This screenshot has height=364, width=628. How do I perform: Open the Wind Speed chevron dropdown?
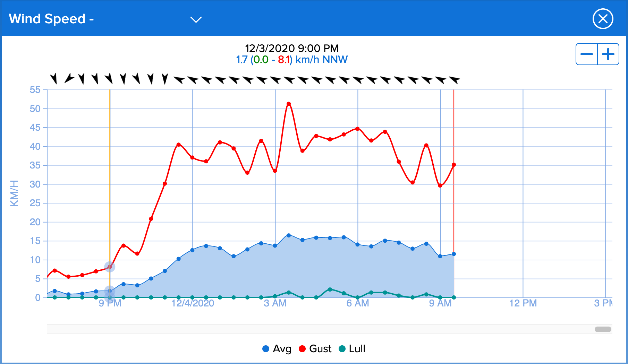[x=196, y=19]
